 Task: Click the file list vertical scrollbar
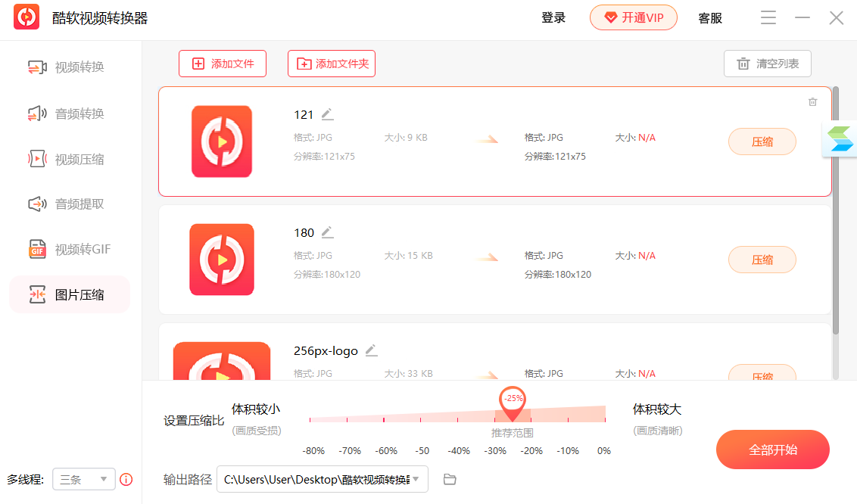(x=835, y=210)
